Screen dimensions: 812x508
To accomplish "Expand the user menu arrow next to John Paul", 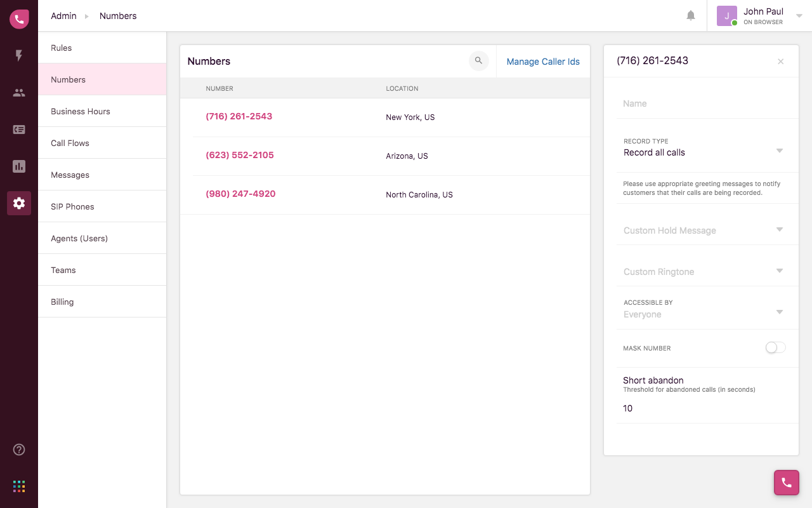I will pyautogui.click(x=799, y=17).
